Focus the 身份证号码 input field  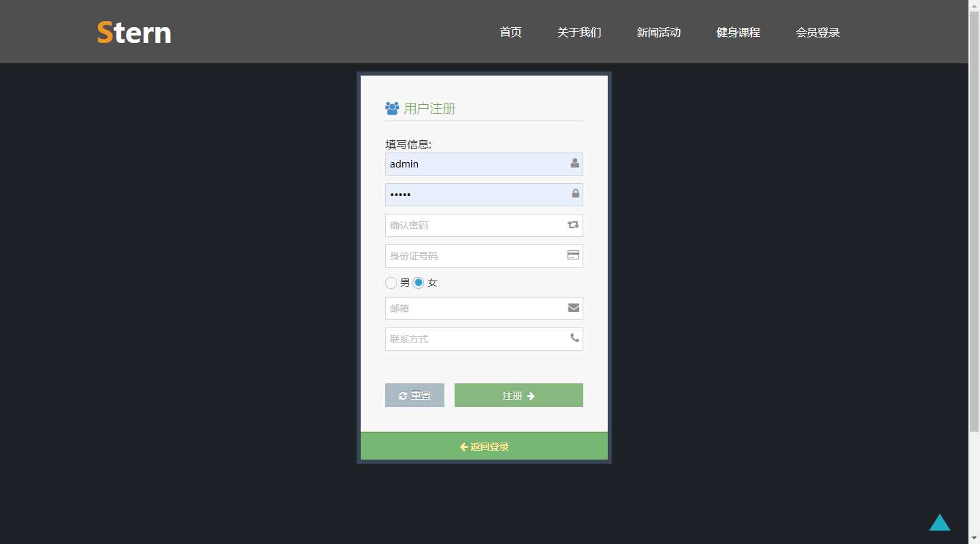pyautogui.click(x=484, y=256)
